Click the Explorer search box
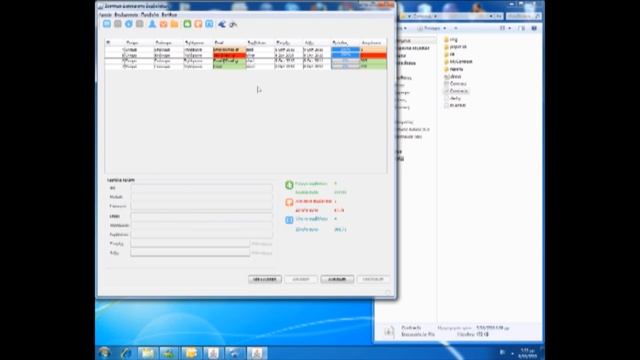This screenshot has height=360, width=640. coord(524,16)
